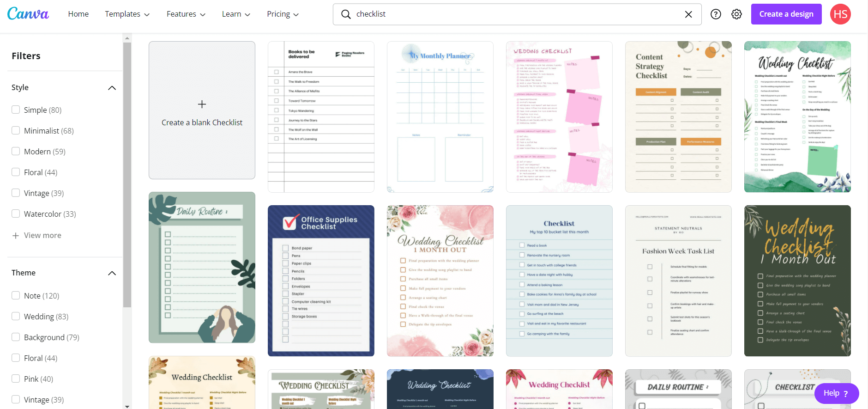Click the Canva logo
Screen dimensions: 868x409
tap(28, 14)
